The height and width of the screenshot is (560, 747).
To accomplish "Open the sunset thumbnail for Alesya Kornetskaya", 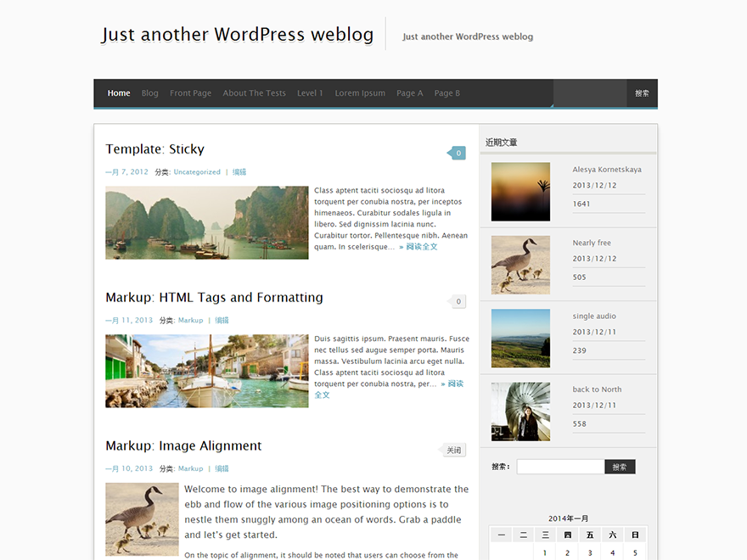I will point(520,192).
